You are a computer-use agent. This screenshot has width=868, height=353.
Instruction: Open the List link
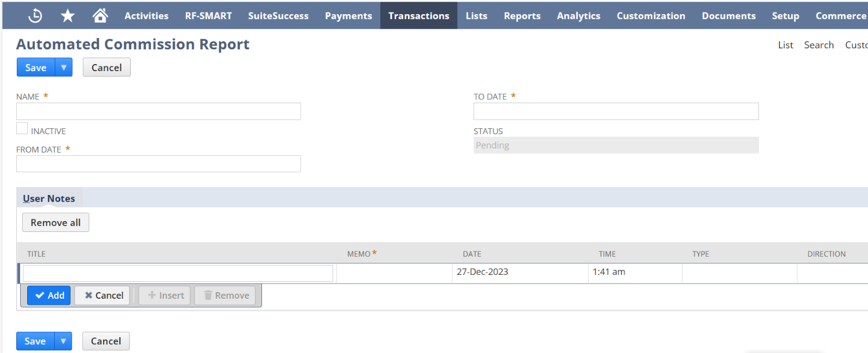coord(785,45)
